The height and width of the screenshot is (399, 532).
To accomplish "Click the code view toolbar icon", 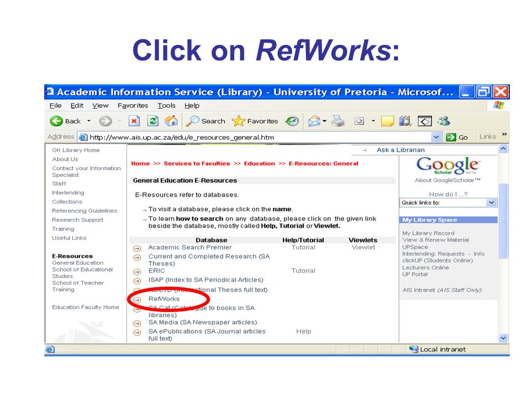I will [425, 121].
